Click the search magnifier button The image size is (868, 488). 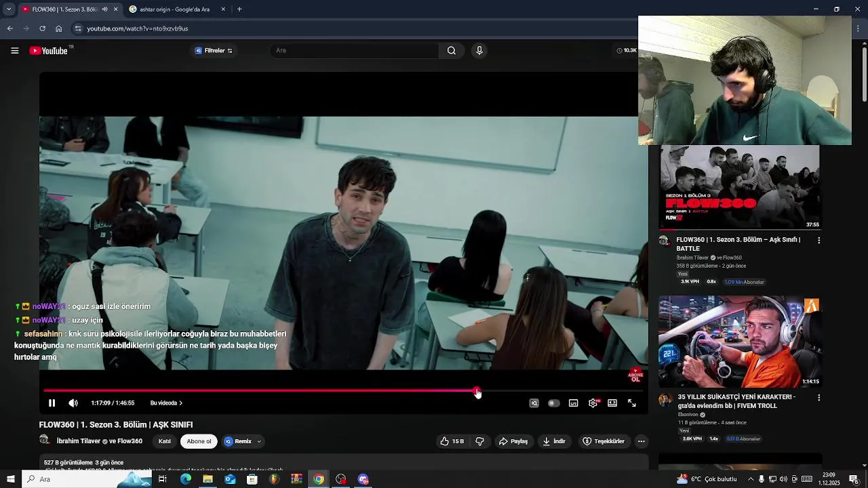tap(452, 50)
